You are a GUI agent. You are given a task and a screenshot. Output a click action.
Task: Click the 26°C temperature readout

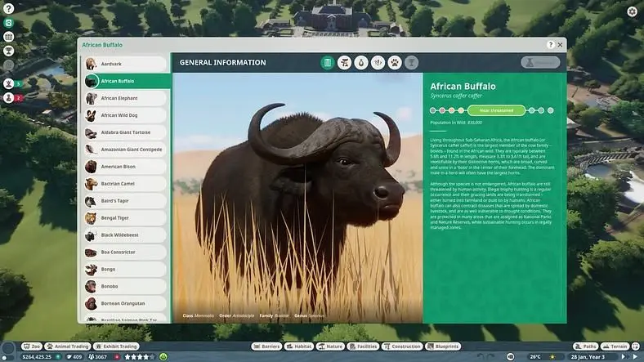pyautogui.click(x=535, y=356)
